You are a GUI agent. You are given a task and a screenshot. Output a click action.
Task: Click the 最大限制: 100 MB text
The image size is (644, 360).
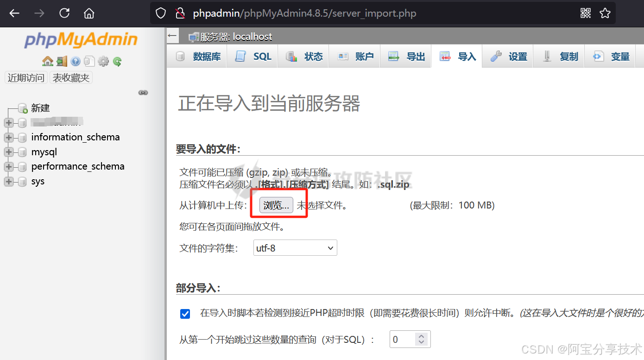[x=452, y=205]
